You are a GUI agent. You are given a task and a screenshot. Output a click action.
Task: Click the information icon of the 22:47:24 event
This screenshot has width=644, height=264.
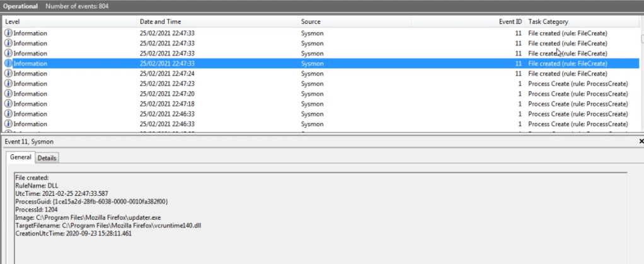coord(9,74)
